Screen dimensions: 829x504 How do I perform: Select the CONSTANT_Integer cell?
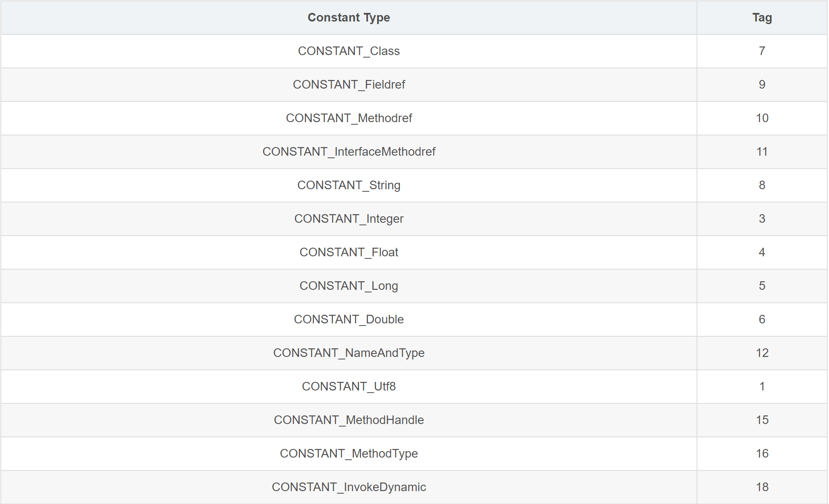click(x=349, y=219)
